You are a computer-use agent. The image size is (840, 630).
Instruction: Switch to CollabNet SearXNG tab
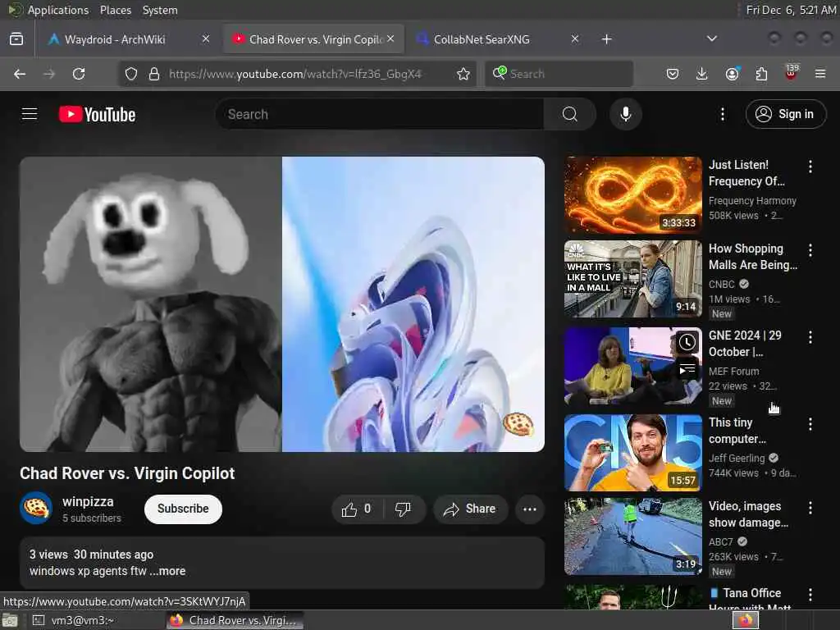498,39
